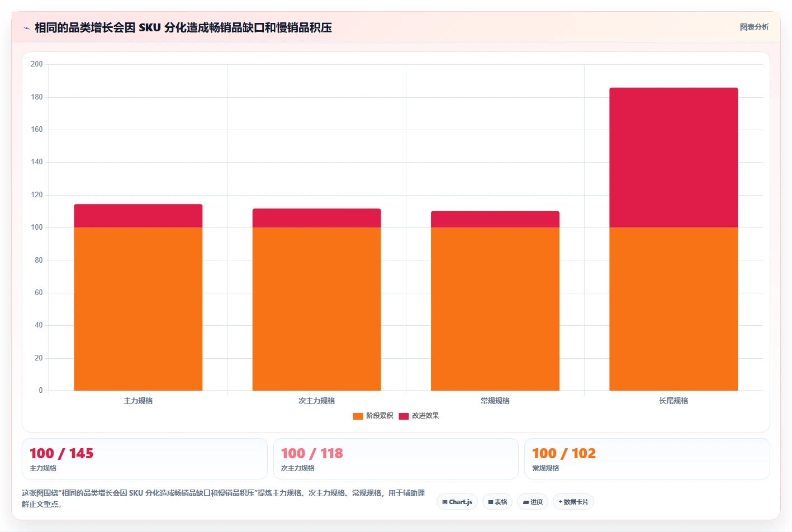Image resolution: width=792 pixels, height=532 pixels.
Task: Click the orange segment of 主力规格 bar
Action: [138, 309]
